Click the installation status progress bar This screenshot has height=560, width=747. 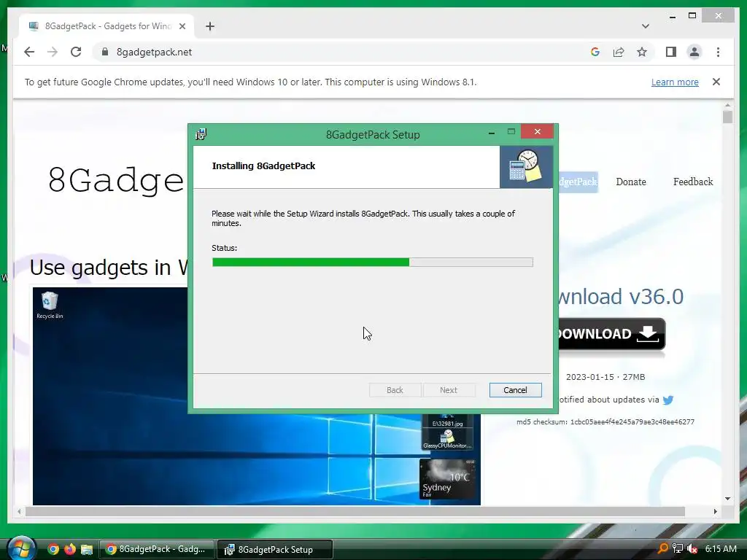pyautogui.click(x=373, y=262)
